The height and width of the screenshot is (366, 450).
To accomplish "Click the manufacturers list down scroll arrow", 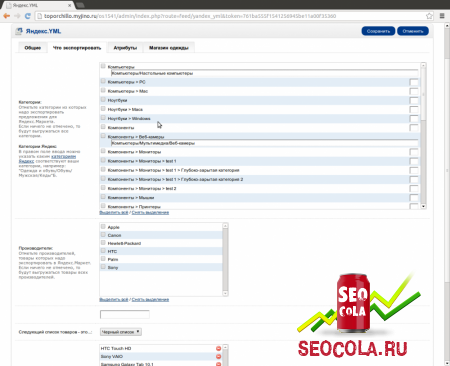I will click(x=225, y=293).
